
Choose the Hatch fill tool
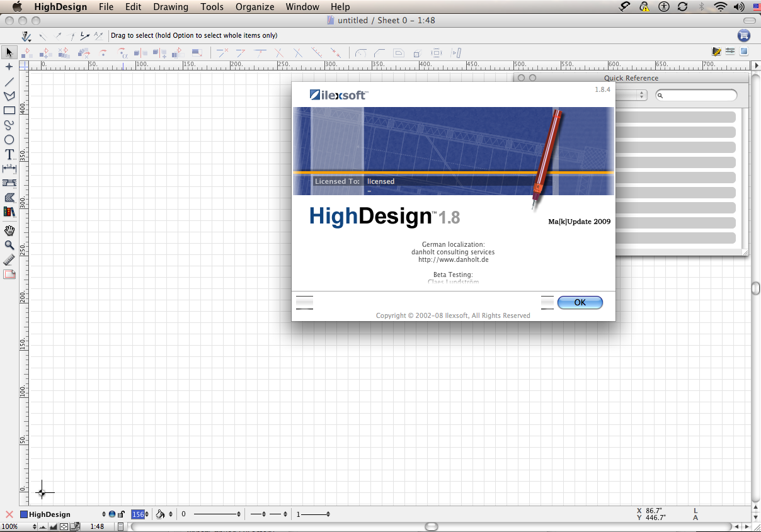click(9, 198)
